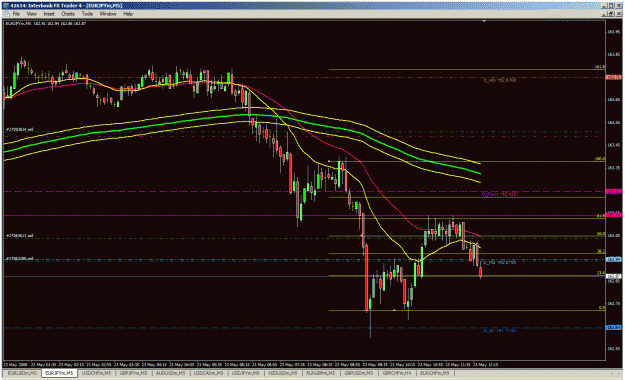Select the #27063833 sell order label

[x=19, y=236]
